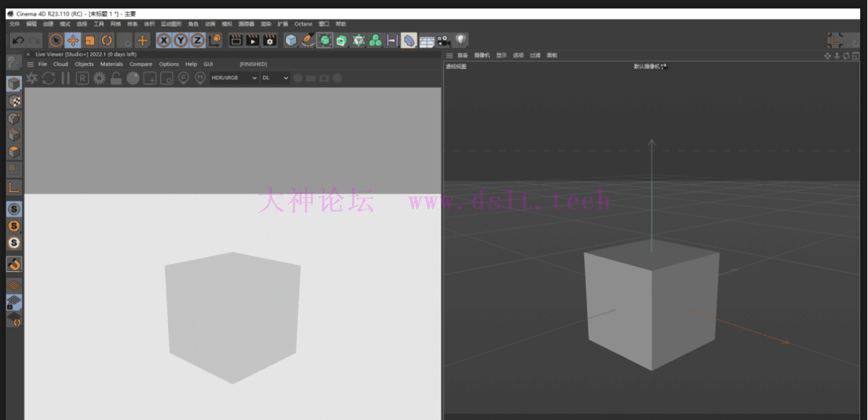
Task: Open the Edit Render Settings icon
Action: [x=269, y=41]
